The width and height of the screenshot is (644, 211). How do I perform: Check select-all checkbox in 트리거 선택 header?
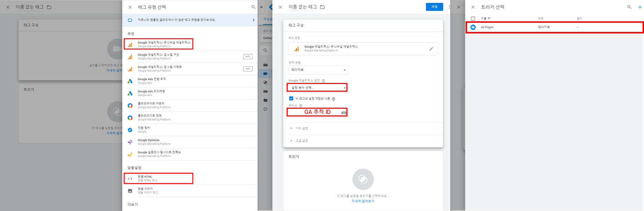473,18
